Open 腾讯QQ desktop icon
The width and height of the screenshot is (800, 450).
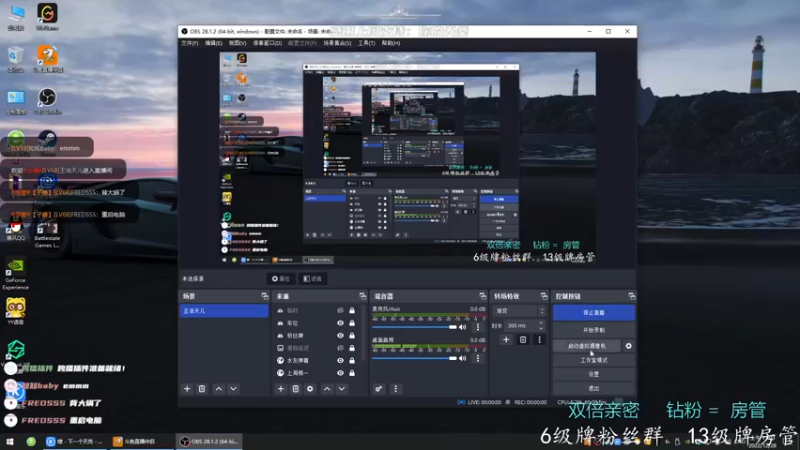point(16,229)
